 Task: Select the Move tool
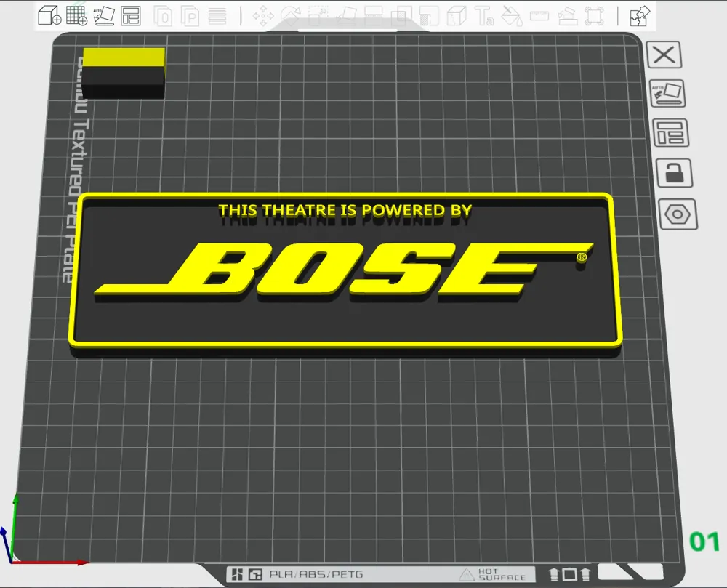(263, 16)
